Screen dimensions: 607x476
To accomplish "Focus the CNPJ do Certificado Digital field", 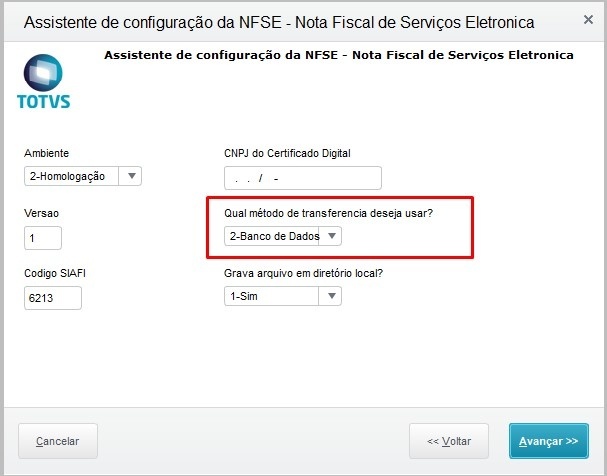I will point(303,178).
